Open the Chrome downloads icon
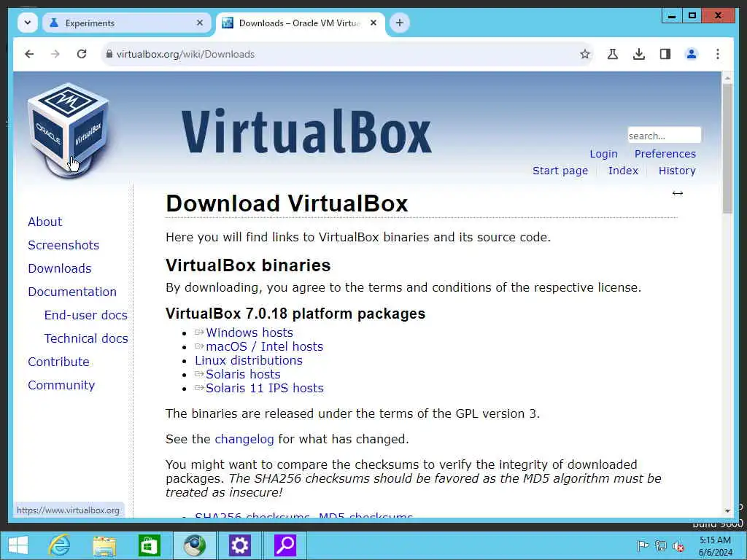 tap(639, 54)
